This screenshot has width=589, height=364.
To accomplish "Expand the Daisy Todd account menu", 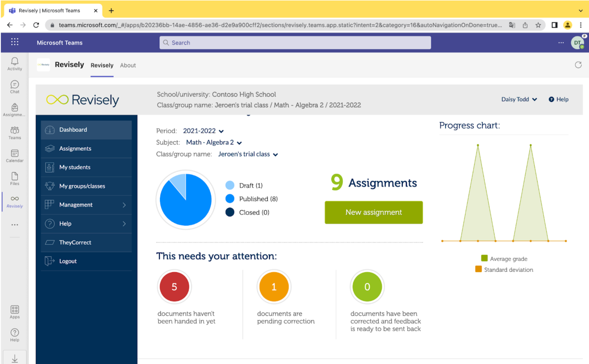I will pyautogui.click(x=519, y=99).
